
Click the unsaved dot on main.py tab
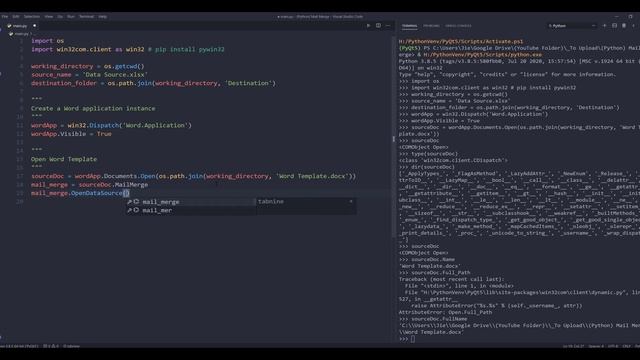35,26
